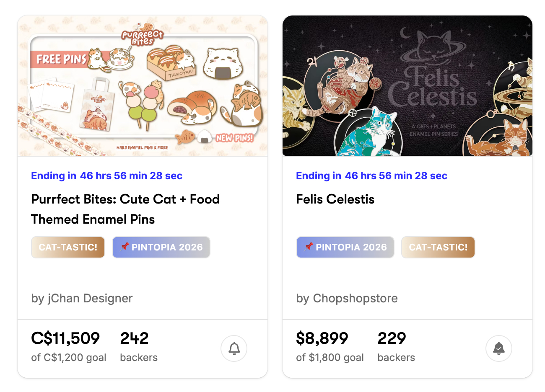The width and height of the screenshot is (545, 392).
Task: Click the C$11,509 pledged amount
Action: pos(65,338)
